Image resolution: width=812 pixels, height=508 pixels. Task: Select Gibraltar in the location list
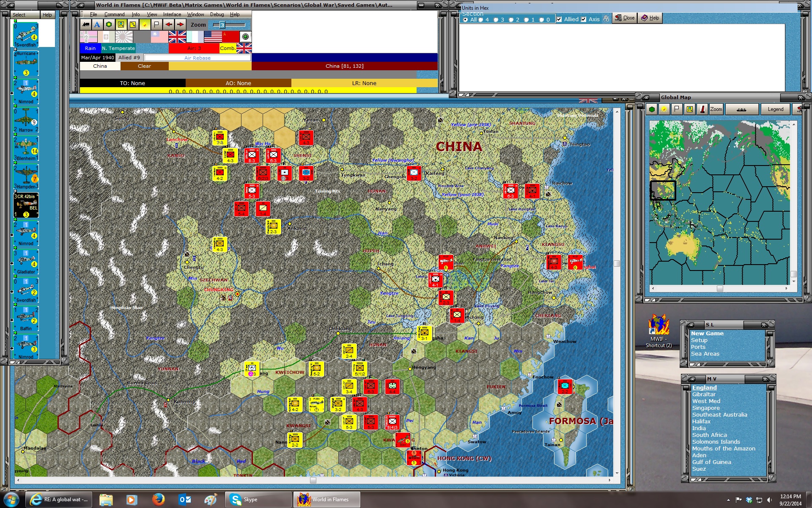(x=704, y=394)
